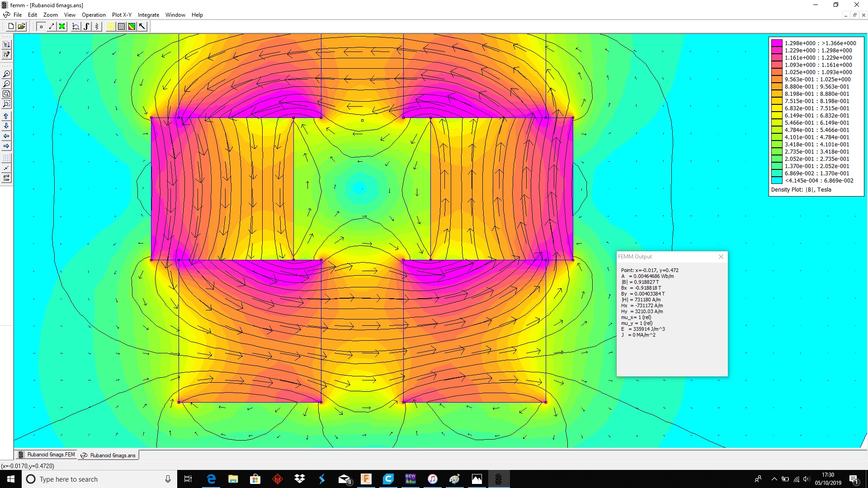Screen dimensions: 868x488
Task: Close the FEMM Output window
Action: pyautogui.click(x=721, y=257)
